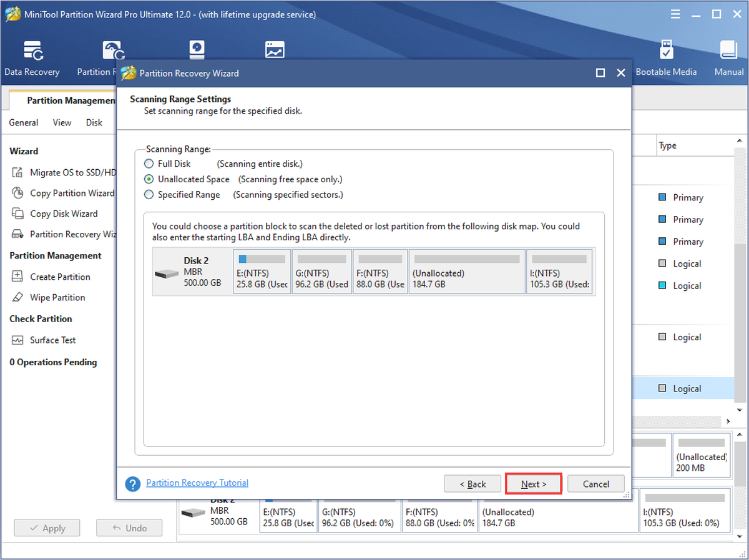Click the Wipe Partition icon
Viewport: 749px width, 560px height.
[x=17, y=297]
